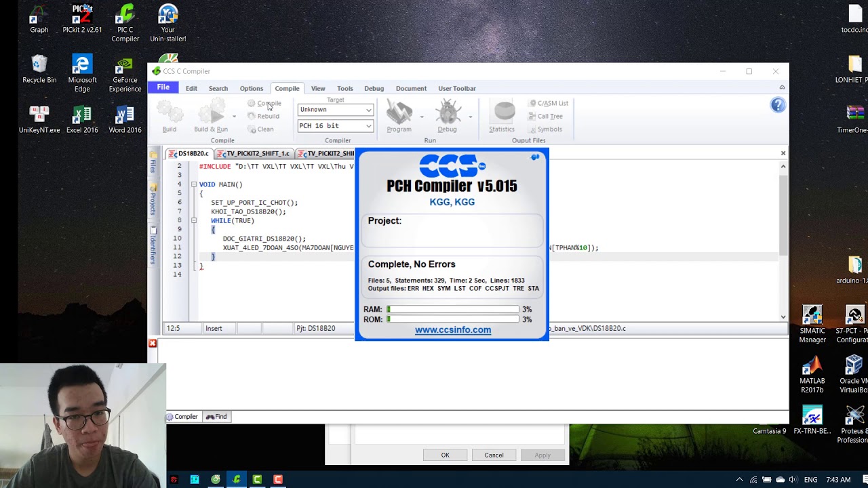Screen dimensions: 868x488
Task: Open the Word 2016 desktop icon
Action: click(125, 119)
